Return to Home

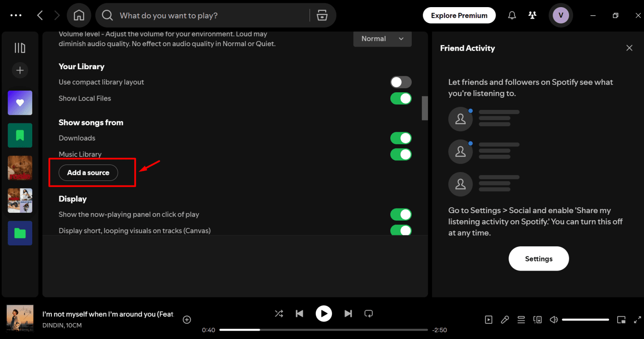tap(79, 15)
